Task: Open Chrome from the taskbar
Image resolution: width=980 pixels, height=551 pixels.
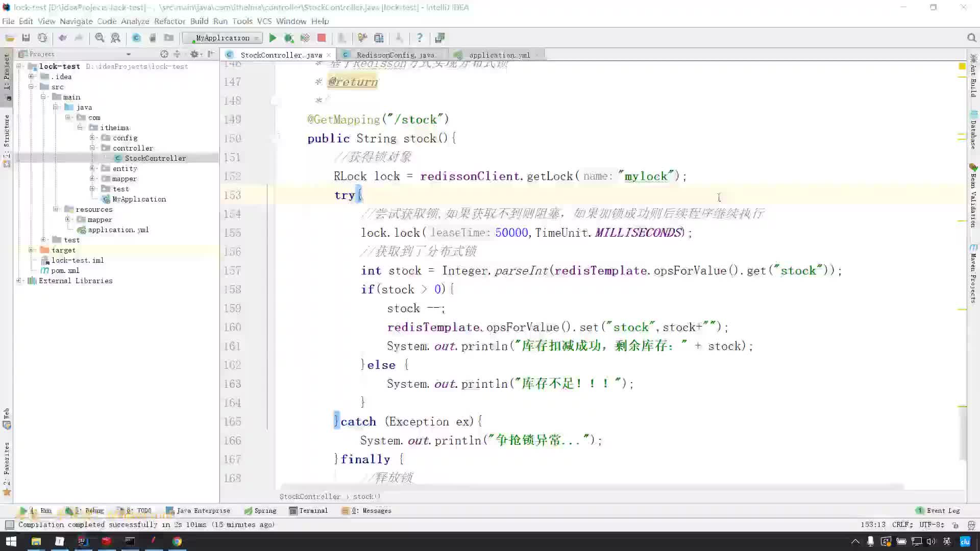Action: pyautogui.click(x=177, y=541)
